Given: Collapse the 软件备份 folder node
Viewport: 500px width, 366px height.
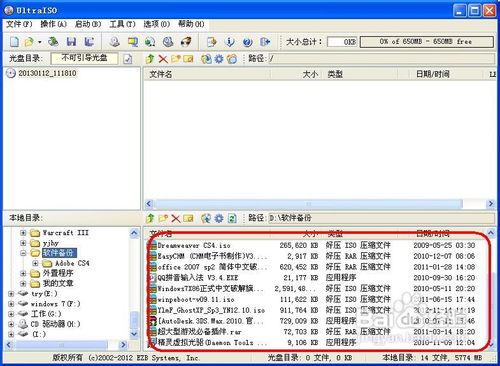Looking at the screenshot, I should point(23,253).
